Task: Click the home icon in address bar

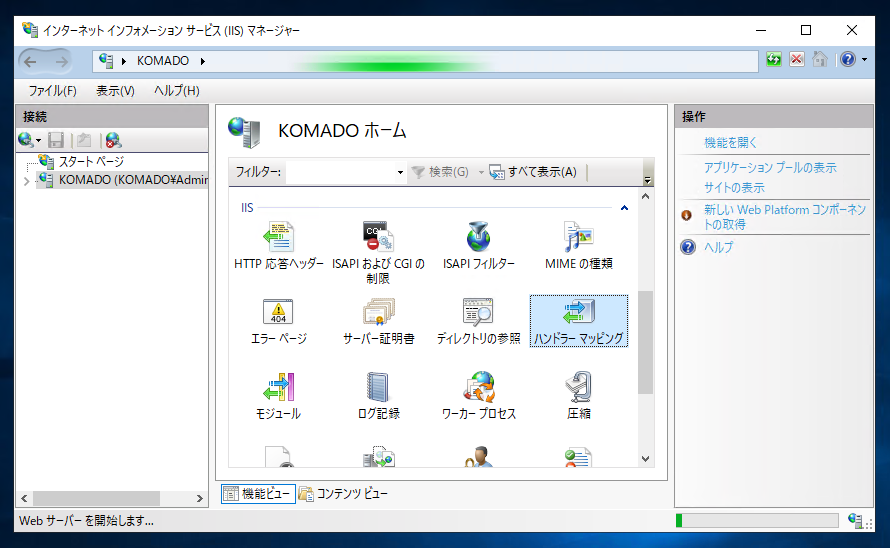Action: (820, 59)
